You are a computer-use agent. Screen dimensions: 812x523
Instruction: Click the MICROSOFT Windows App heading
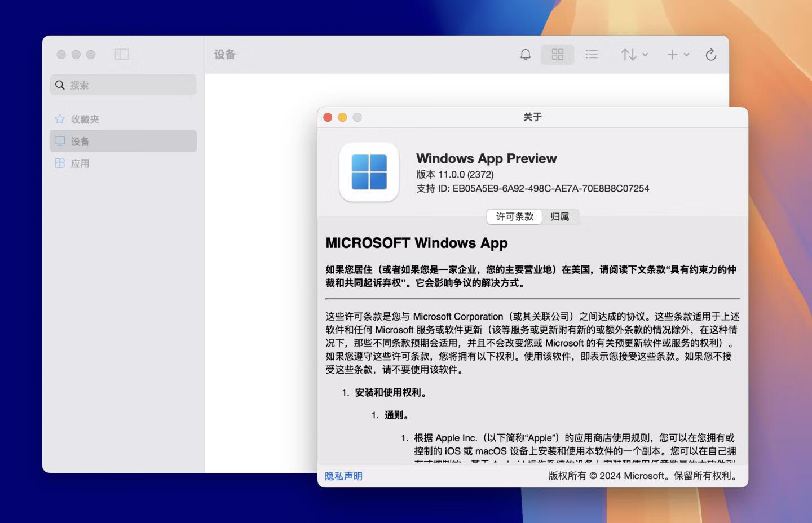(x=417, y=243)
